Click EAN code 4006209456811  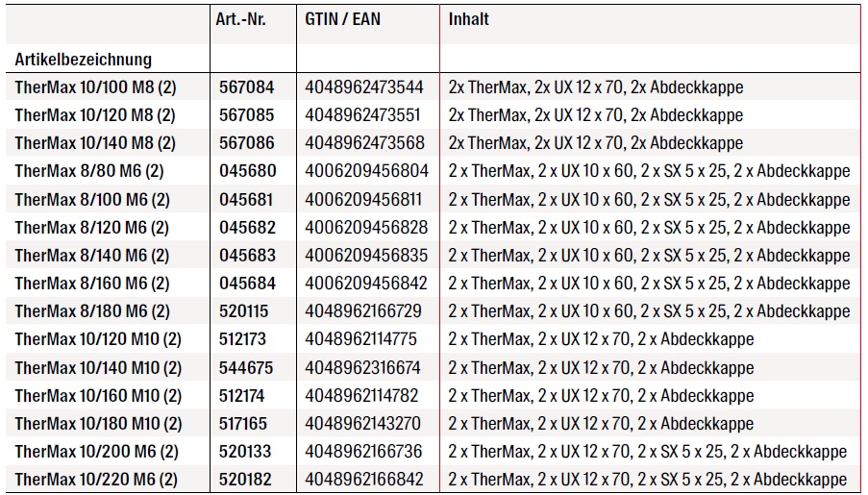pyautogui.click(x=363, y=199)
